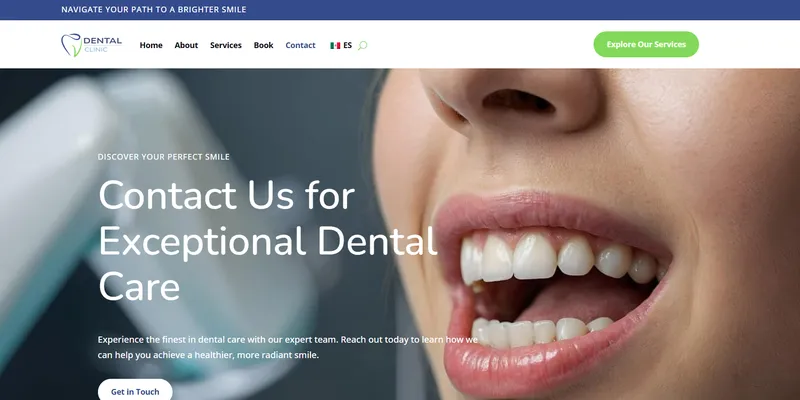Image resolution: width=800 pixels, height=400 pixels.
Task: Click the word Care in the headline
Action: 139,286
